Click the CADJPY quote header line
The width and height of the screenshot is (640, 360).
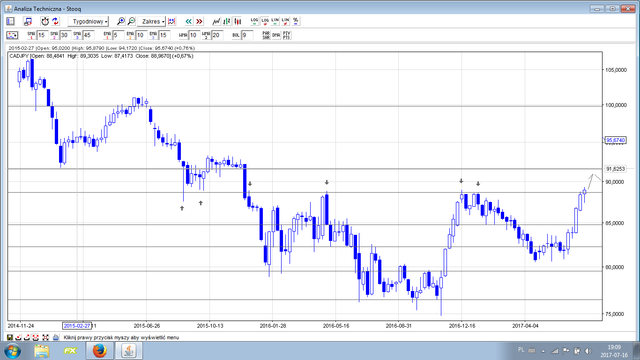click(x=101, y=56)
